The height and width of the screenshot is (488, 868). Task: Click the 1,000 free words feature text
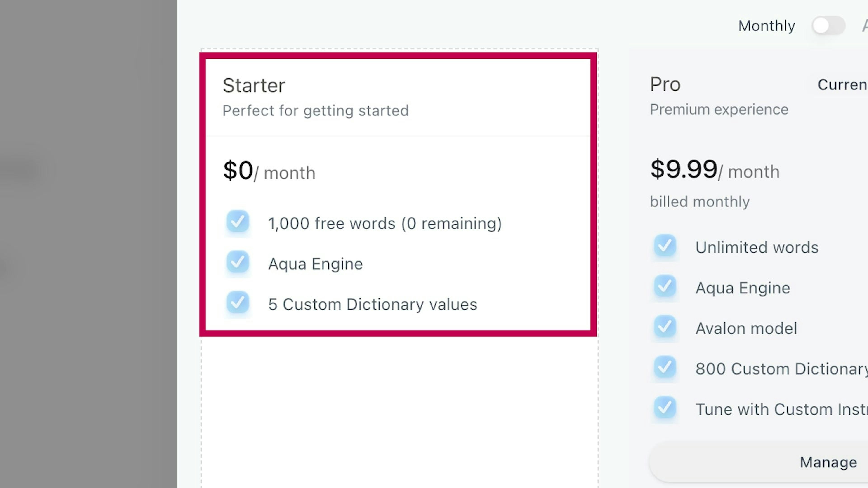coord(384,223)
